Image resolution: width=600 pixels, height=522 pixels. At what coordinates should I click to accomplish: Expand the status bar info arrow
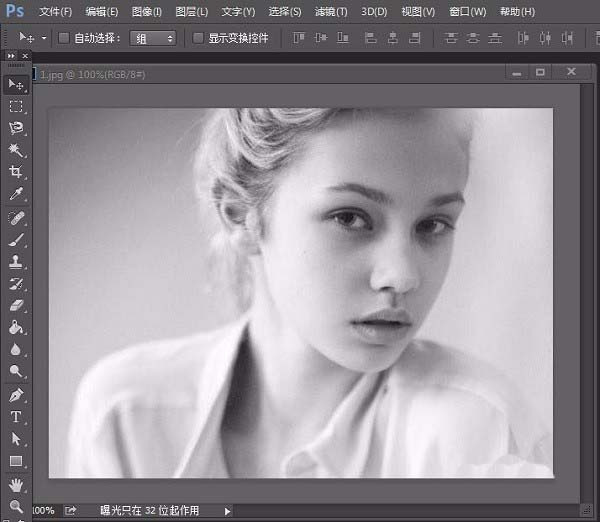228,511
